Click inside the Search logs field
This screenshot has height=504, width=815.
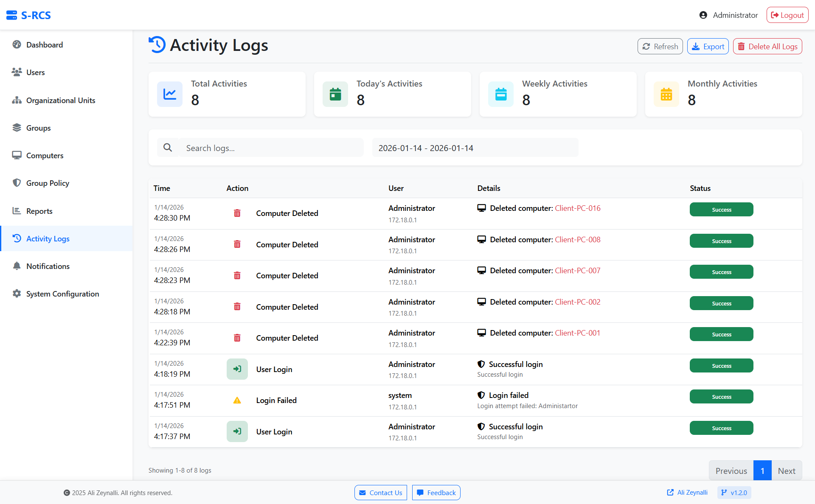pyautogui.click(x=272, y=148)
